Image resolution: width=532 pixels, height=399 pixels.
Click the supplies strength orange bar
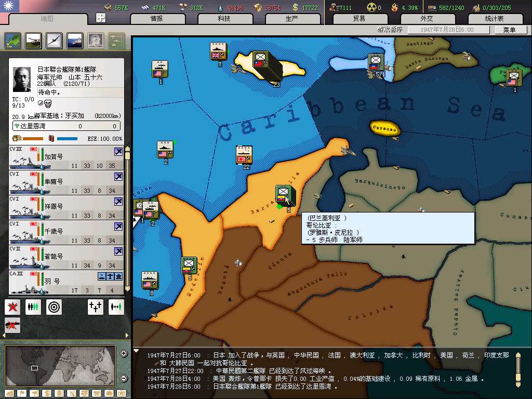pos(33,138)
